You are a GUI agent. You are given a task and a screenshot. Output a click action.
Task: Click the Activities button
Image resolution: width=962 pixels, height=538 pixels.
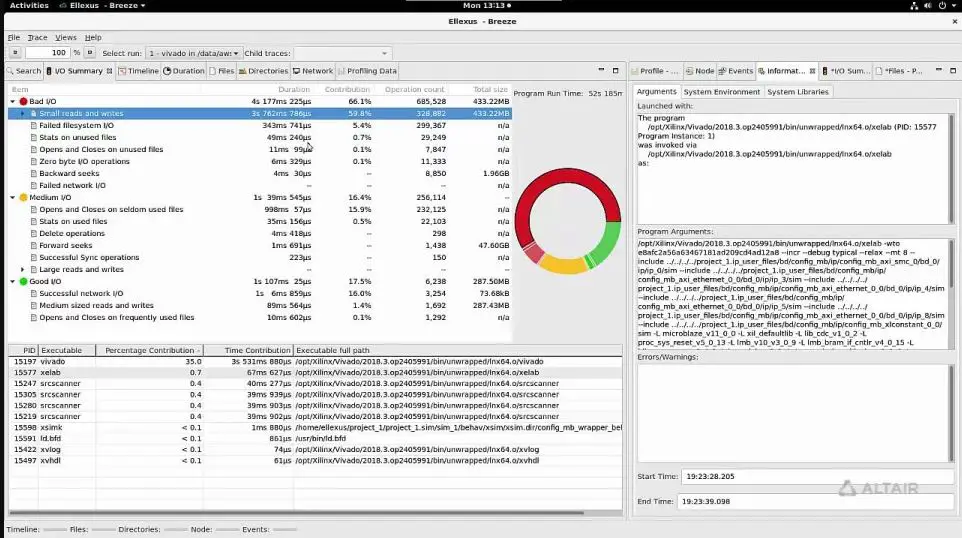29,6
